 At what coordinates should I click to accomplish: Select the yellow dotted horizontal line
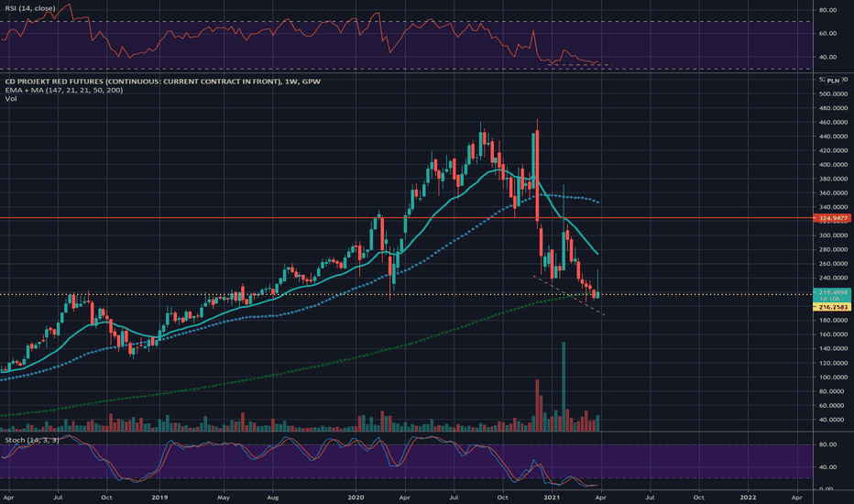(x=406, y=295)
